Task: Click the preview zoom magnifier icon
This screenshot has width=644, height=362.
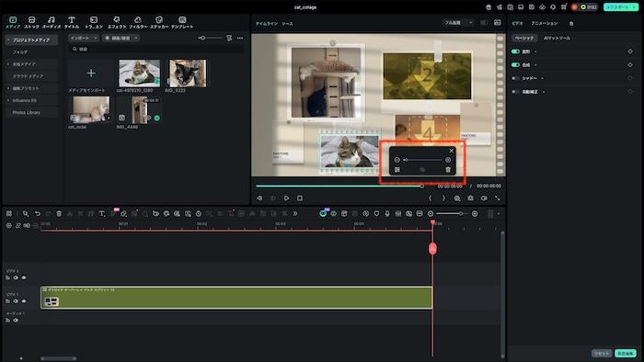Action: (457, 198)
